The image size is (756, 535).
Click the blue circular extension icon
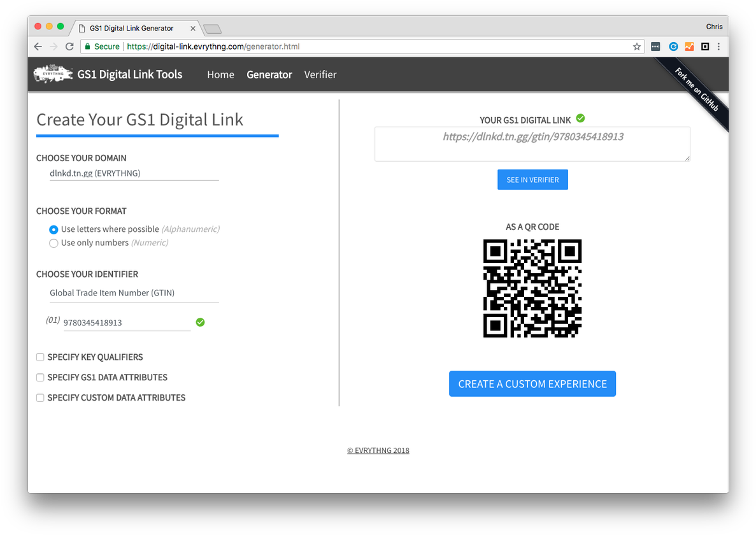673,46
